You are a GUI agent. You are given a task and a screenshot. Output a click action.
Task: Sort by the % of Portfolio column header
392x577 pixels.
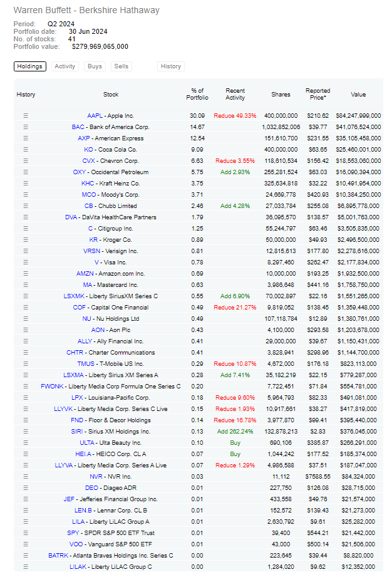[x=197, y=95]
